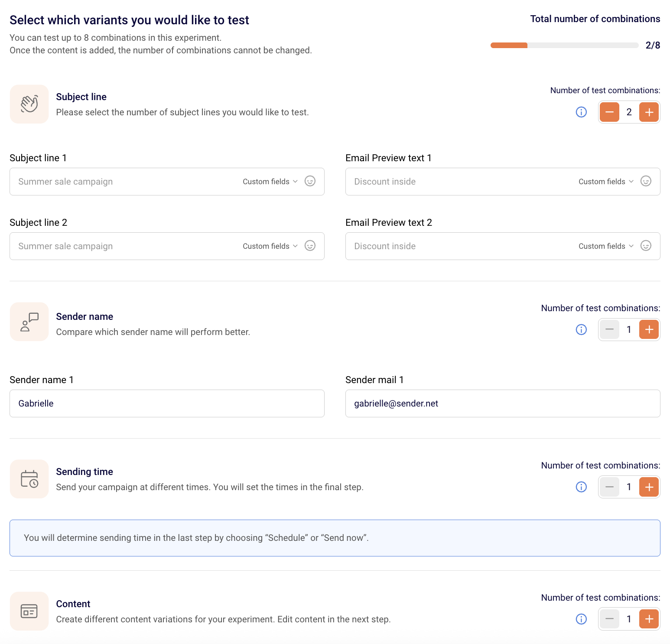Open emoji picker in Email Preview text 2
670x644 pixels.
(646, 246)
